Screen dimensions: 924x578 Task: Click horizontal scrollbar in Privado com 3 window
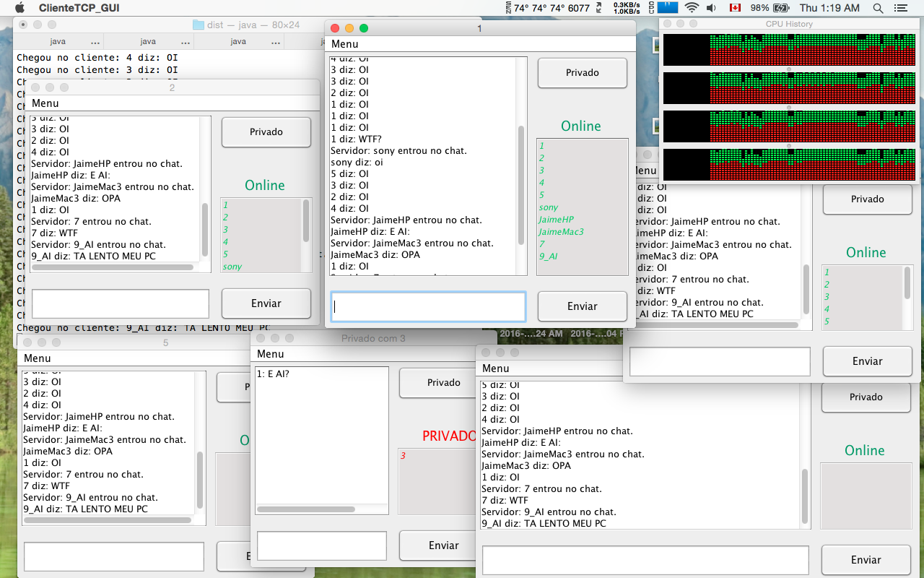(306, 509)
